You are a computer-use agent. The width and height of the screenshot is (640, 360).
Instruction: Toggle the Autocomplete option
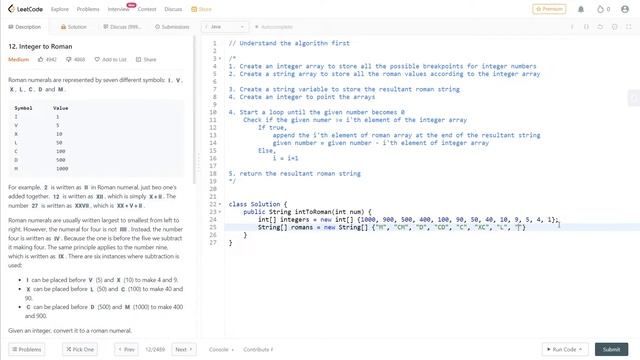coord(273,27)
